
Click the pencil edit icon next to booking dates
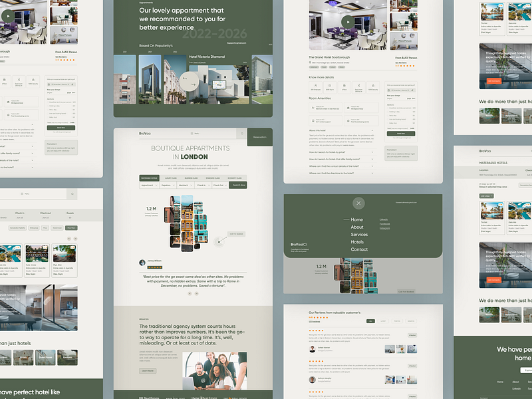[411, 91]
